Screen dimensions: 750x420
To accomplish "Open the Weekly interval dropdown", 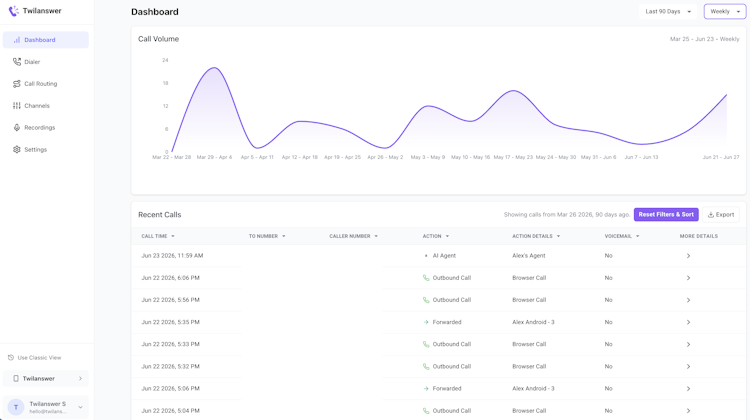I will [x=725, y=11].
